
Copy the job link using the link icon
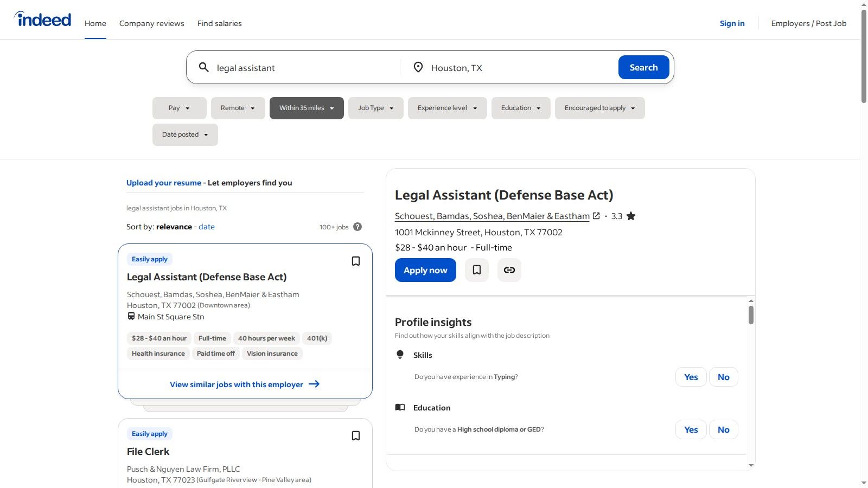click(509, 269)
